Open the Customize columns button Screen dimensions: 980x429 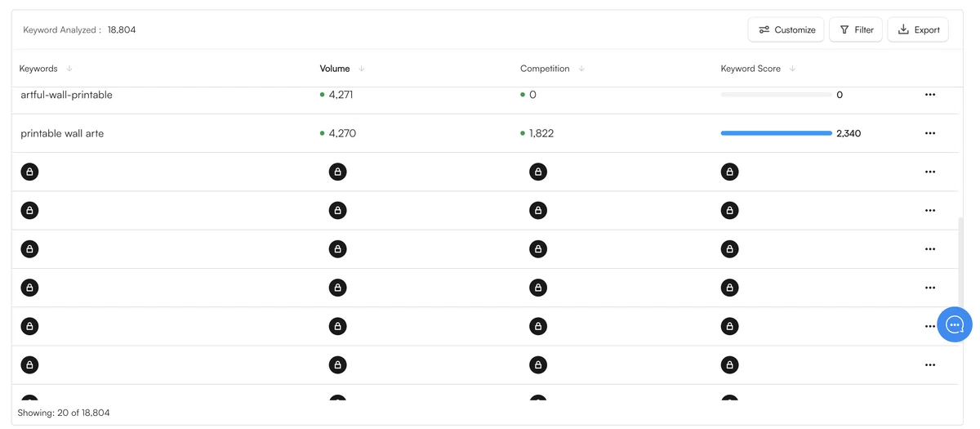[x=786, y=29]
